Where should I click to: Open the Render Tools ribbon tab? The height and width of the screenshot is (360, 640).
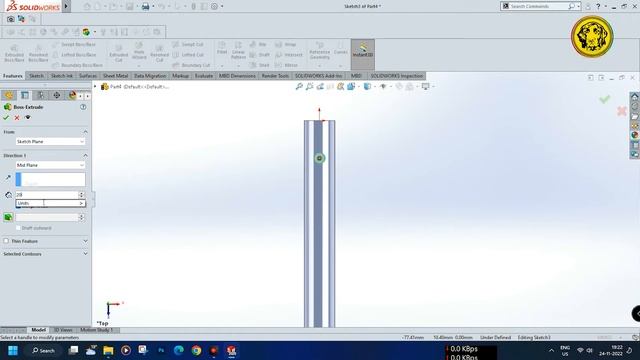point(275,76)
